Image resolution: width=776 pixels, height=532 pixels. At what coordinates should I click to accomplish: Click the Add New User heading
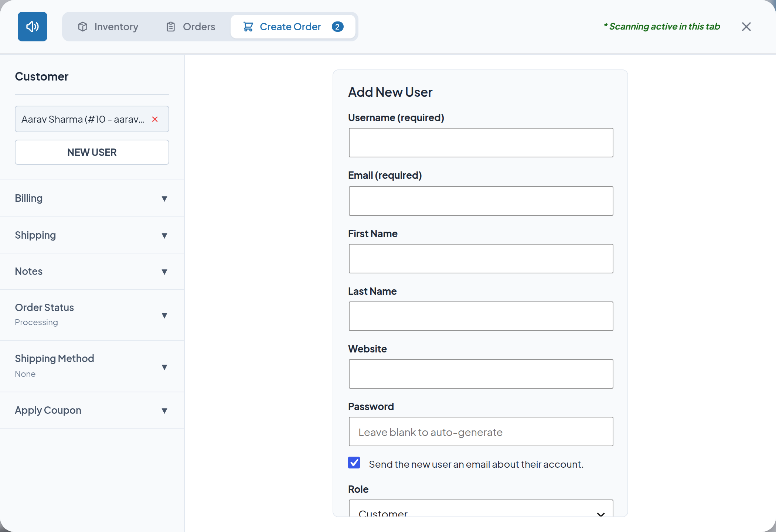coord(390,92)
